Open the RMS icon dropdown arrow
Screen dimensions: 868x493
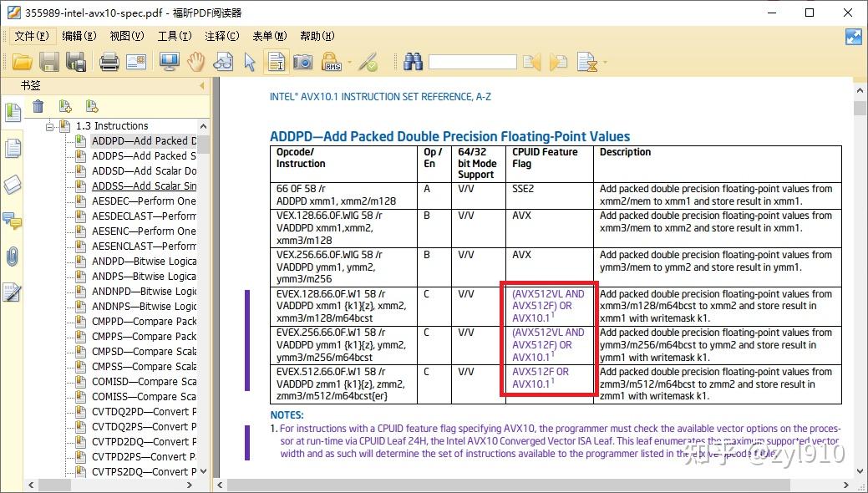pyautogui.click(x=349, y=62)
